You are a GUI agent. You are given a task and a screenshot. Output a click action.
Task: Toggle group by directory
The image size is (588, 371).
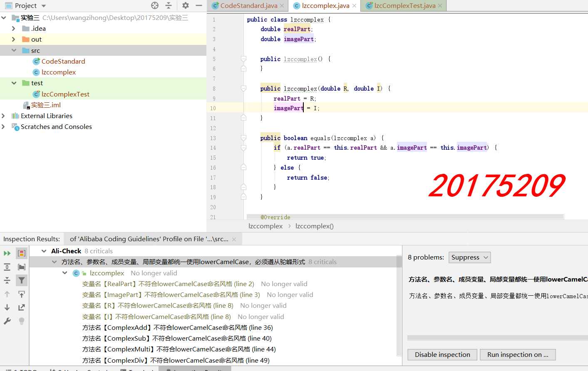click(x=22, y=267)
